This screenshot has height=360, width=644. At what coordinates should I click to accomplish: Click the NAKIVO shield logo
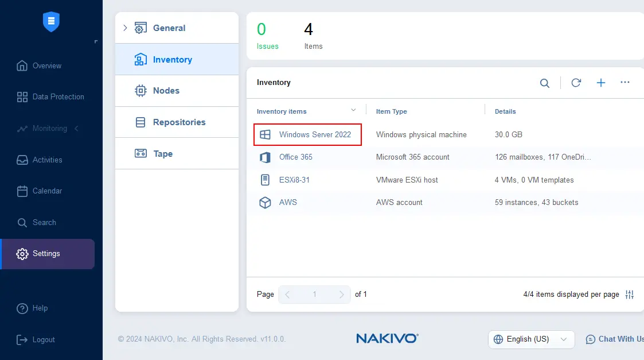pos(52,21)
